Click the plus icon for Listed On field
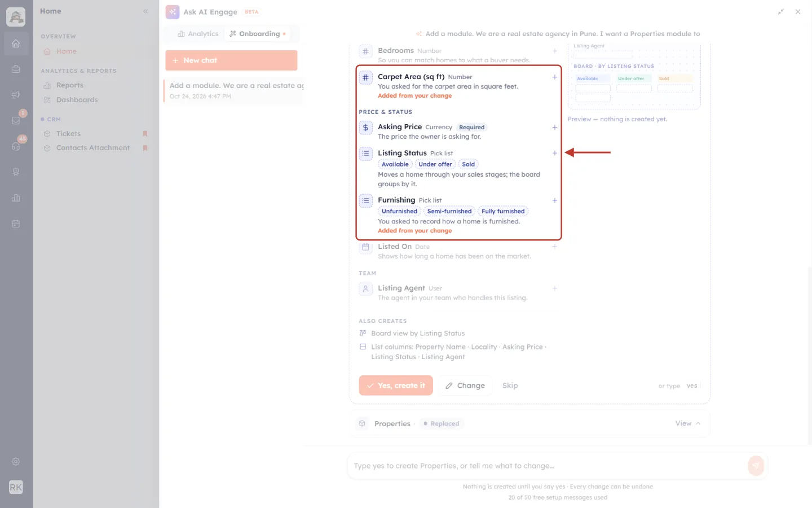The image size is (812, 508). [554, 247]
